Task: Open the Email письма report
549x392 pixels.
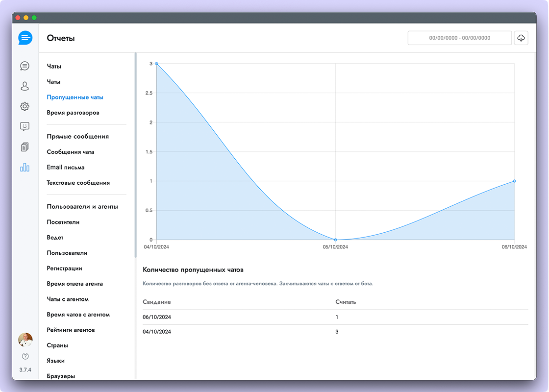Action: [66, 168]
